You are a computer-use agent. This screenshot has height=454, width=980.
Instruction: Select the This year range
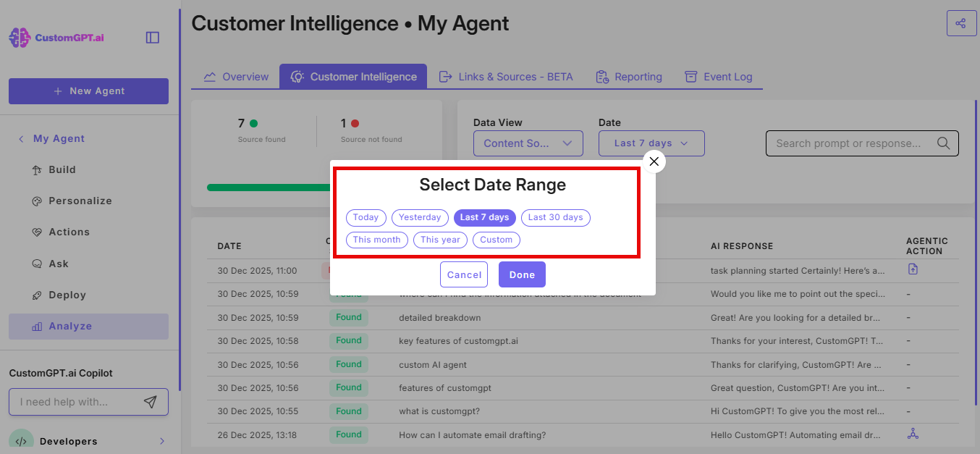[x=440, y=240]
